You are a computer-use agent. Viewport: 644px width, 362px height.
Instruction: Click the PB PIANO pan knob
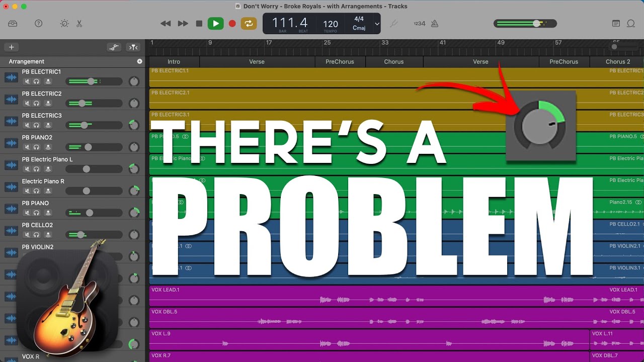click(x=134, y=212)
